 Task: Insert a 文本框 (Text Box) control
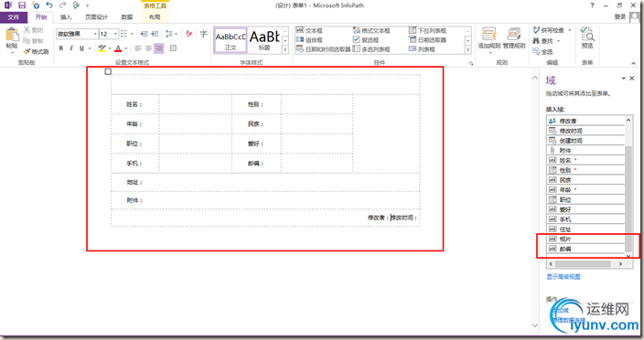pos(309,31)
